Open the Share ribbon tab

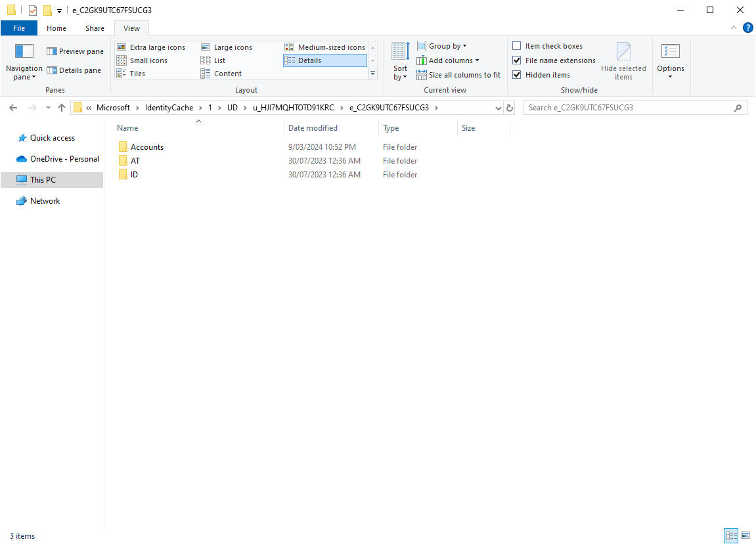pyautogui.click(x=95, y=28)
